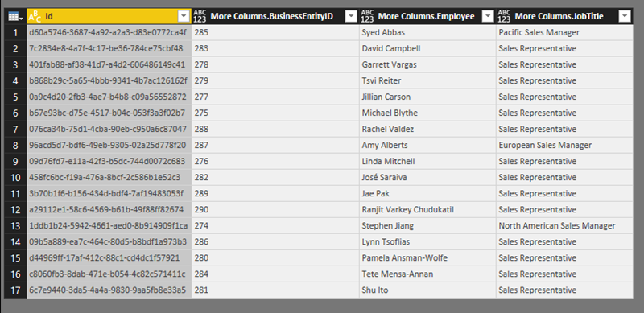
Task: Click Id cell starting with '6c7e9440'
Action: (109, 290)
